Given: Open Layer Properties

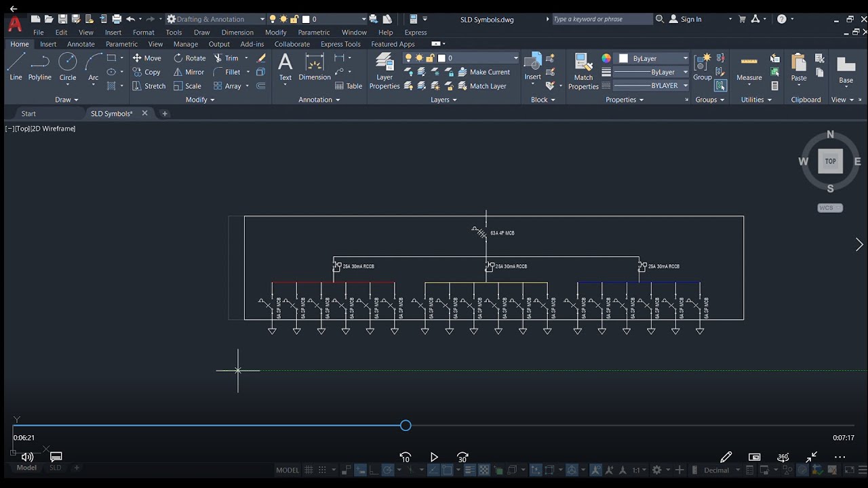Looking at the screenshot, I should (x=384, y=70).
